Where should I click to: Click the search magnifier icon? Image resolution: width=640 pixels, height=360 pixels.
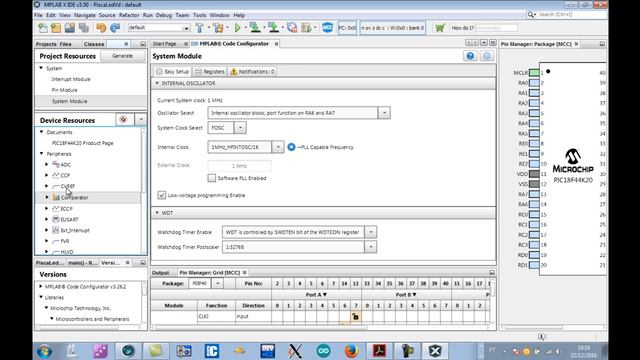click(531, 14)
